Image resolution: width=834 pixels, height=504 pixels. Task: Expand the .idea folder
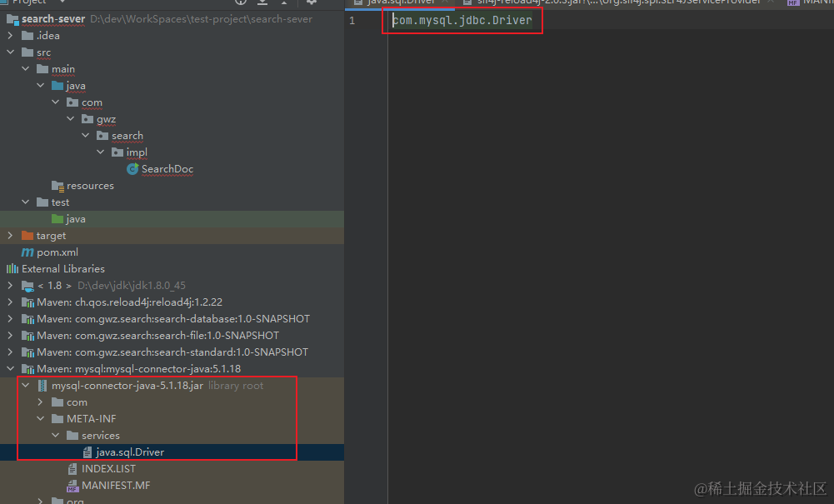pos(10,36)
